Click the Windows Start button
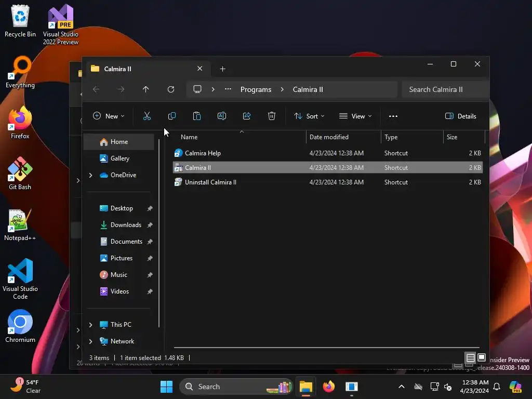Image resolution: width=532 pixels, height=399 pixels. click(166, 387)
